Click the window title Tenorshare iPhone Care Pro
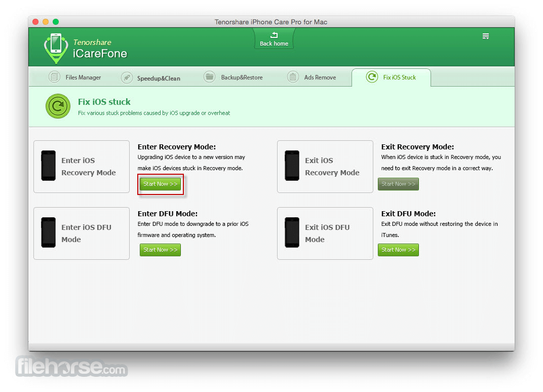 click(x=271, y=22)
